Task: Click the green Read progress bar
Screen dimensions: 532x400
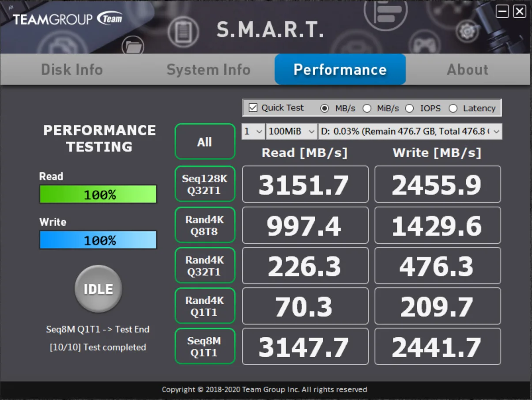Action: (98, 194)
